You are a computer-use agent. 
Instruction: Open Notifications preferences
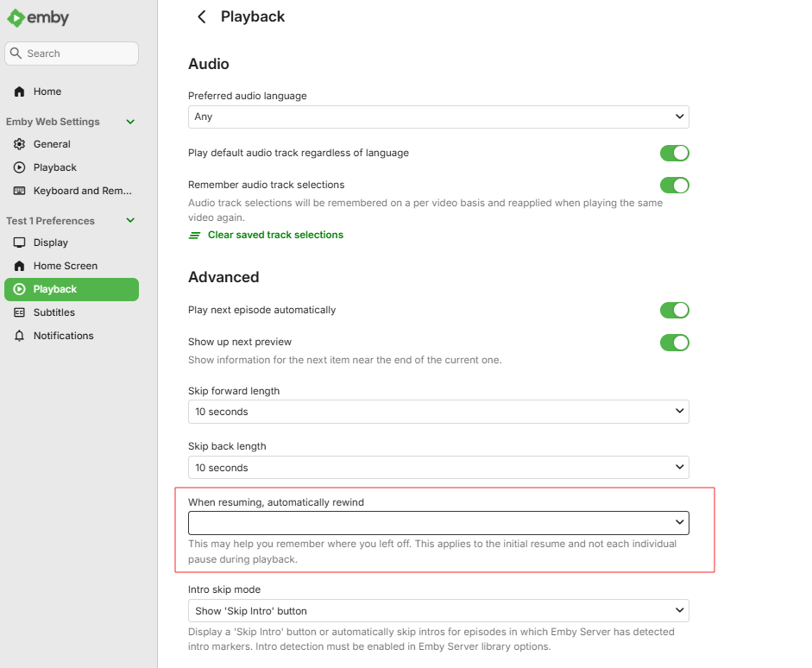pyautogui.click(x=72, y=336)
